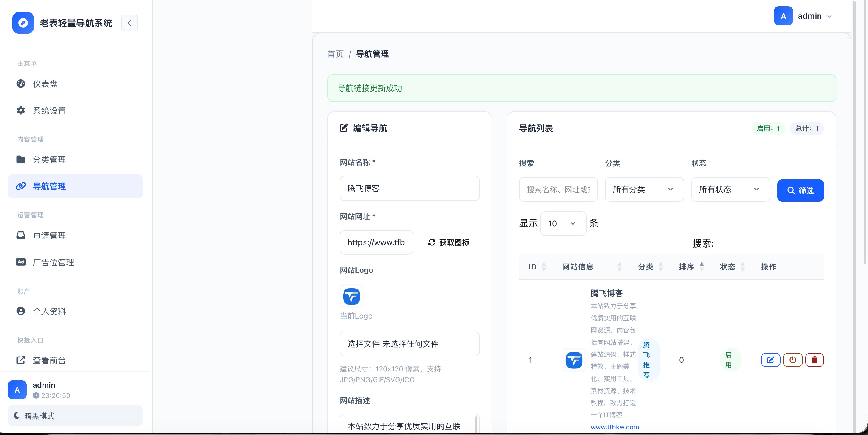Click the list search input field
The image size is (868, 435).
[558, 190]
